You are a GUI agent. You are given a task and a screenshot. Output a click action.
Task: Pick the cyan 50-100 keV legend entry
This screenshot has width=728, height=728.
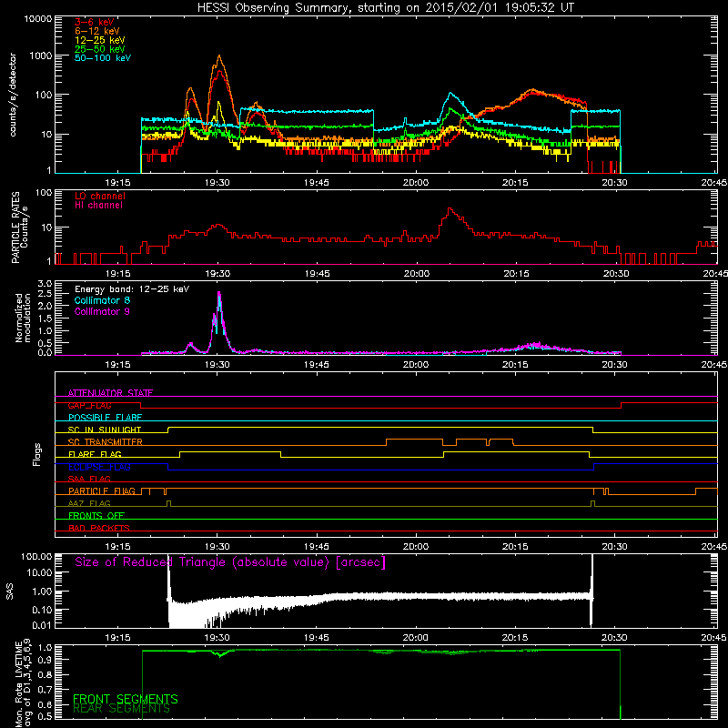[103, 58]
